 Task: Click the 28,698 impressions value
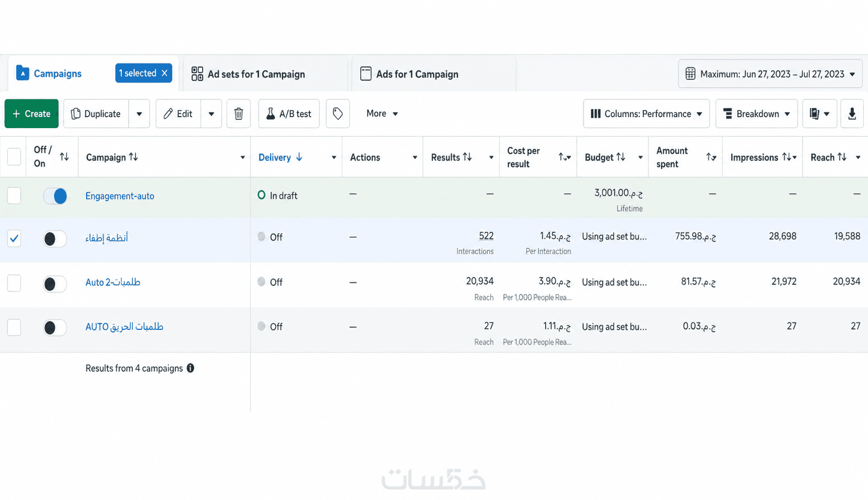tap(782, 236)
